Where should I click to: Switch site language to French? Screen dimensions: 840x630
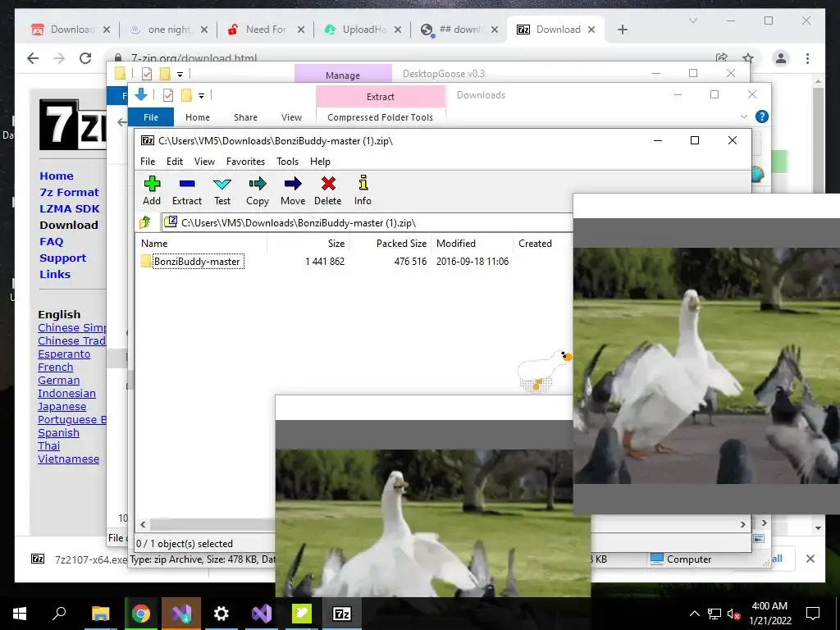[55, 367]
